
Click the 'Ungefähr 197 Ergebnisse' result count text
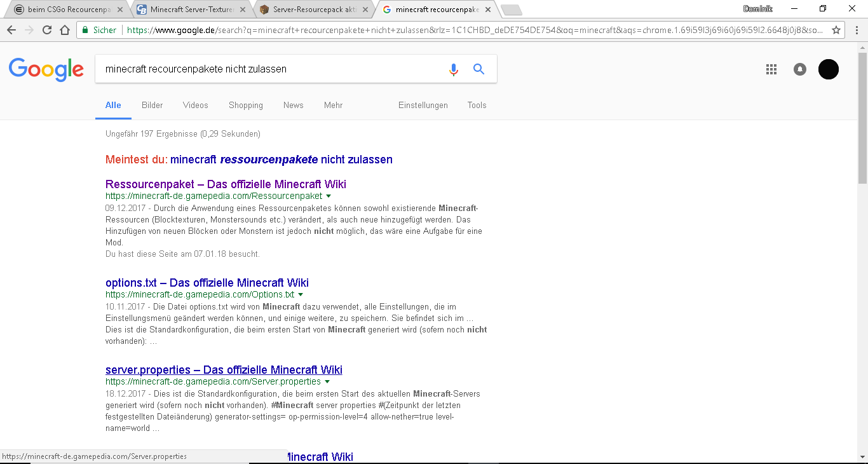pos(183,134)
